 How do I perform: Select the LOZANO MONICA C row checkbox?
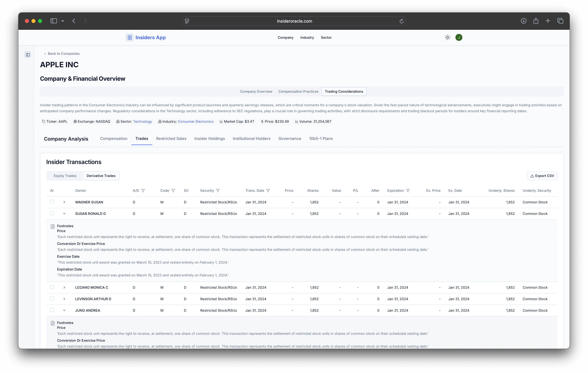click(52, 287)
